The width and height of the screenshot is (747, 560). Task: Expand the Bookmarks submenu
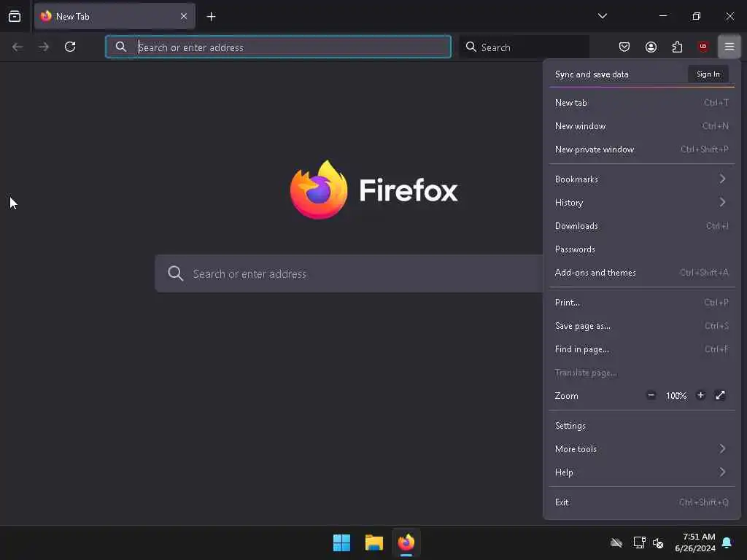coord(642,179)
